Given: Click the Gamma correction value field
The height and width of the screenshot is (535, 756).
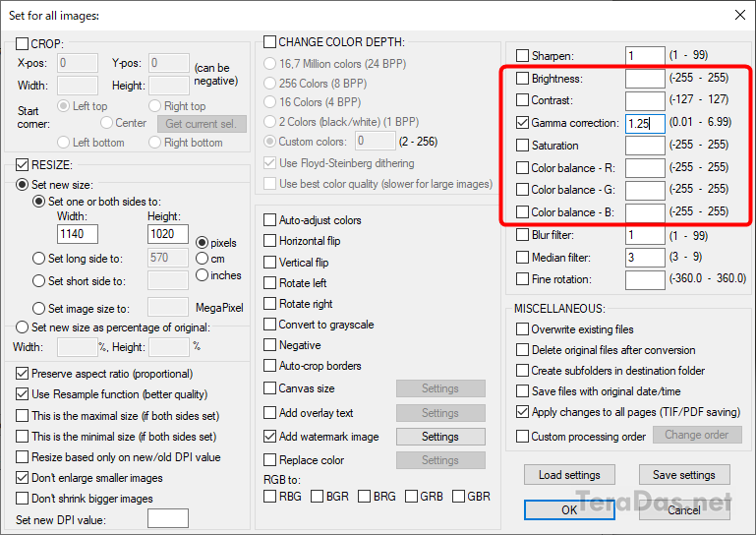Looking at the screenshot, I should pyautogui.click(x=645, y=124).
